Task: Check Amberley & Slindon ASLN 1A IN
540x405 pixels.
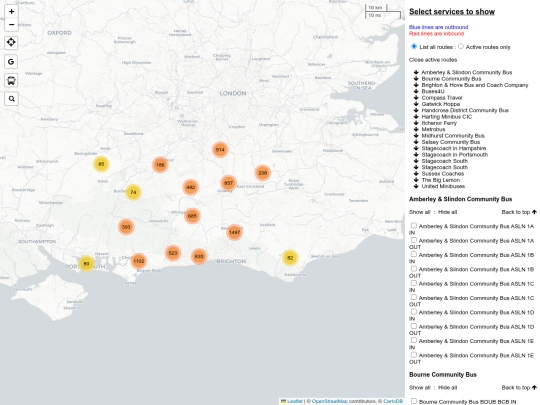Action: [x=414, y=226]
